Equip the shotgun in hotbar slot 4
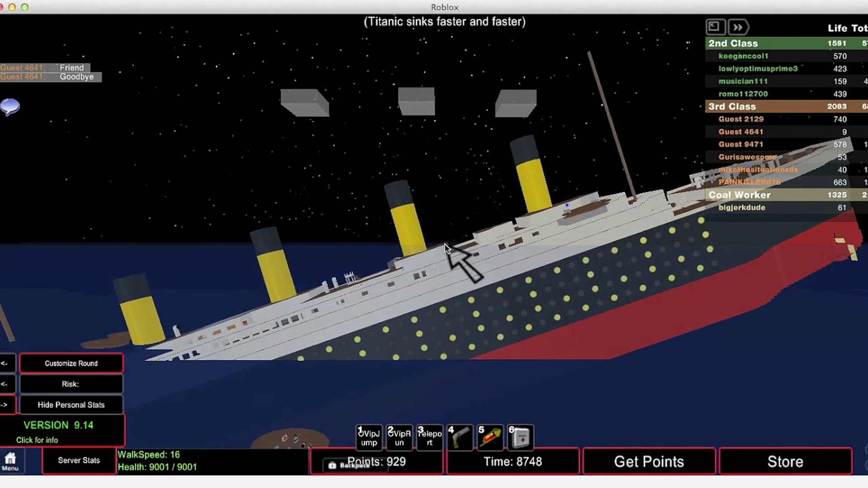The image size is (868, 488). pyautogui.click(x=460, y=437)
